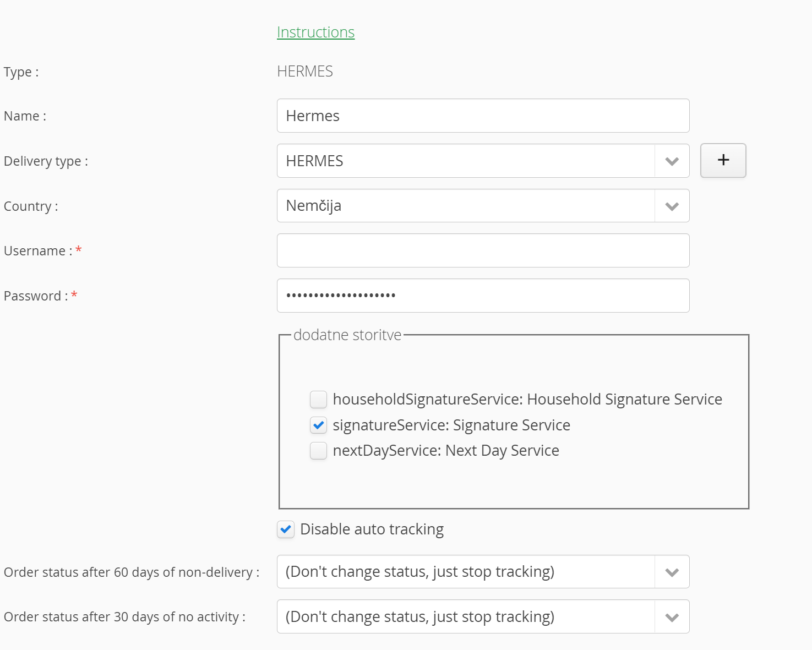Toggle Disable auto tracking checkbox

point(286,529)
